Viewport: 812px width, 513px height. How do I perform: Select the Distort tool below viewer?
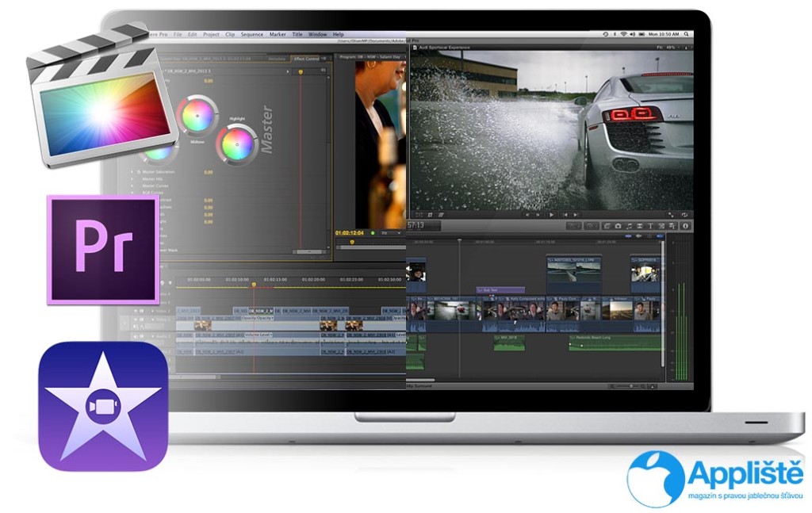441,215
